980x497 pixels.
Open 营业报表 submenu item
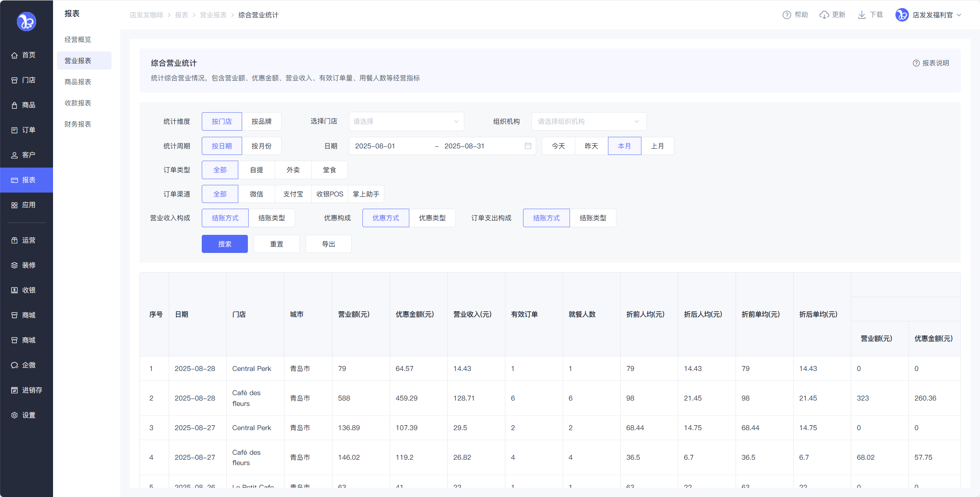click(x=84, y=61)
